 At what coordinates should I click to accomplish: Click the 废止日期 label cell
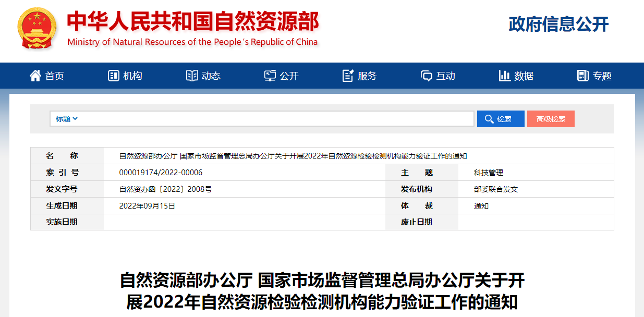[422, 222]
